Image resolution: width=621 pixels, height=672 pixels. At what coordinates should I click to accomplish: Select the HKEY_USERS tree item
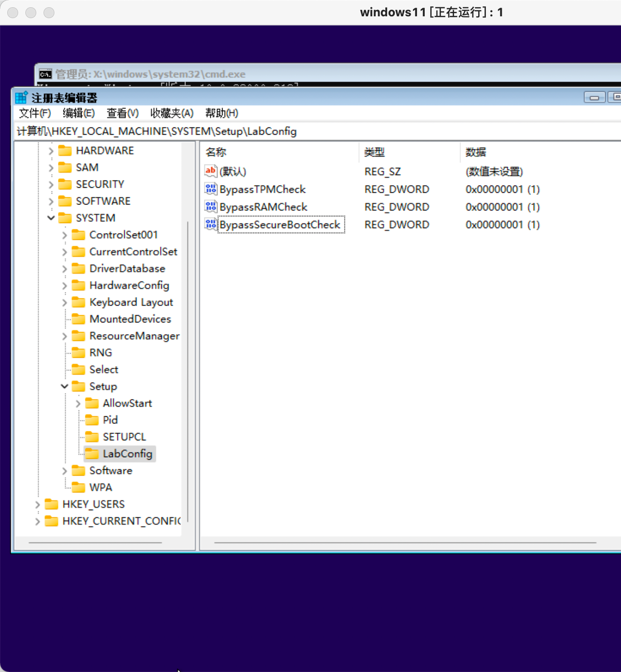[93, 504]
